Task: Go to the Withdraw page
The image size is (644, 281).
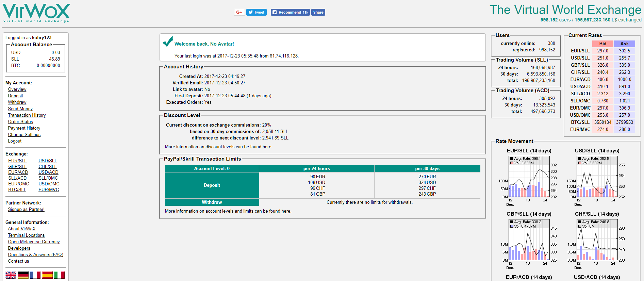Action: pos(17,102)
